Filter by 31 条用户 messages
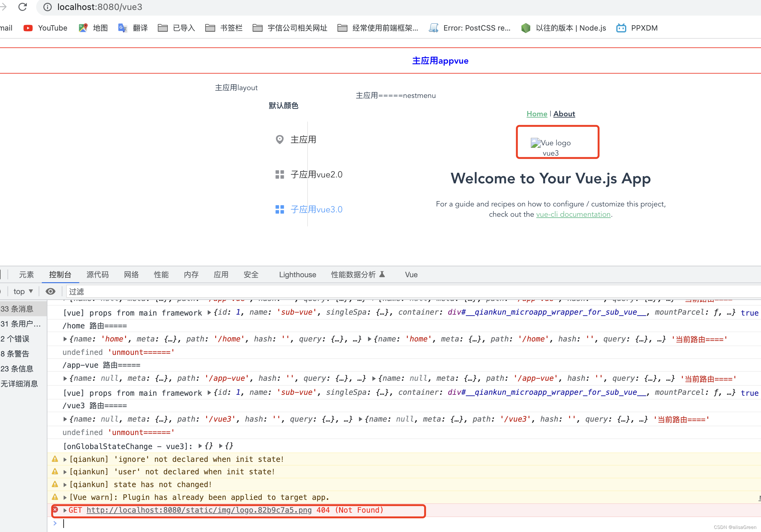This screenshot has height=532, width=761. (23, 324)
